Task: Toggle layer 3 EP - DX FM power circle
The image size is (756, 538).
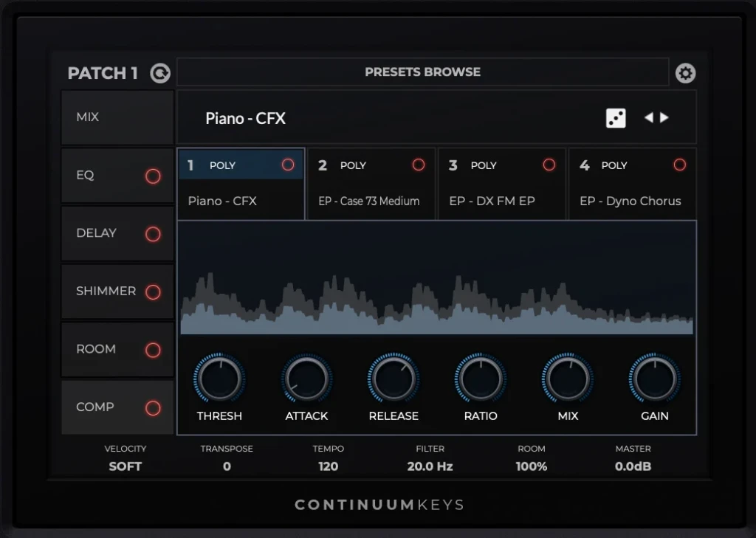Action: [x=549, y=165]
